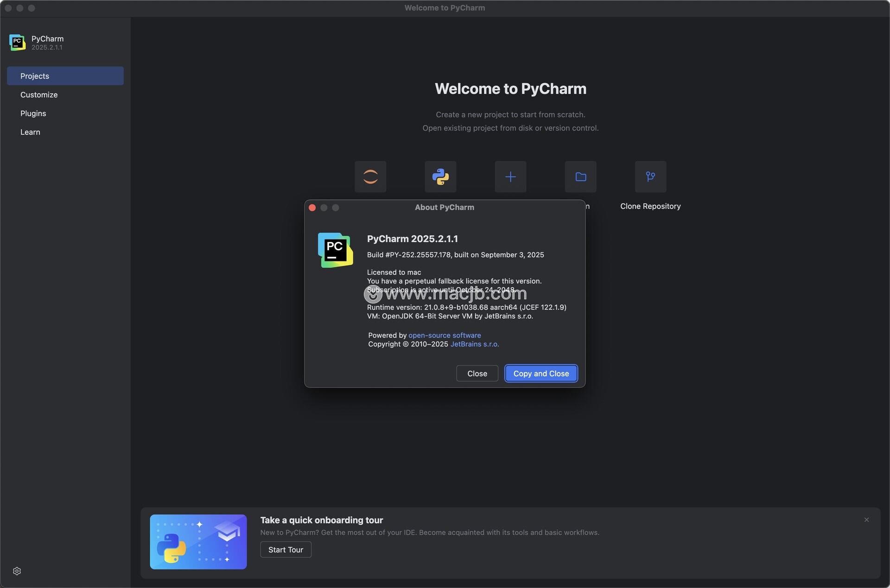Open the Projects section
The image size is (890, 588).
65,76
